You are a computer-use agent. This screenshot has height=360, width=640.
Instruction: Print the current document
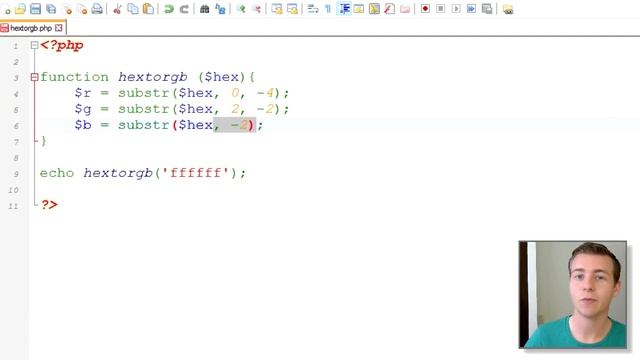pos(97,9)
